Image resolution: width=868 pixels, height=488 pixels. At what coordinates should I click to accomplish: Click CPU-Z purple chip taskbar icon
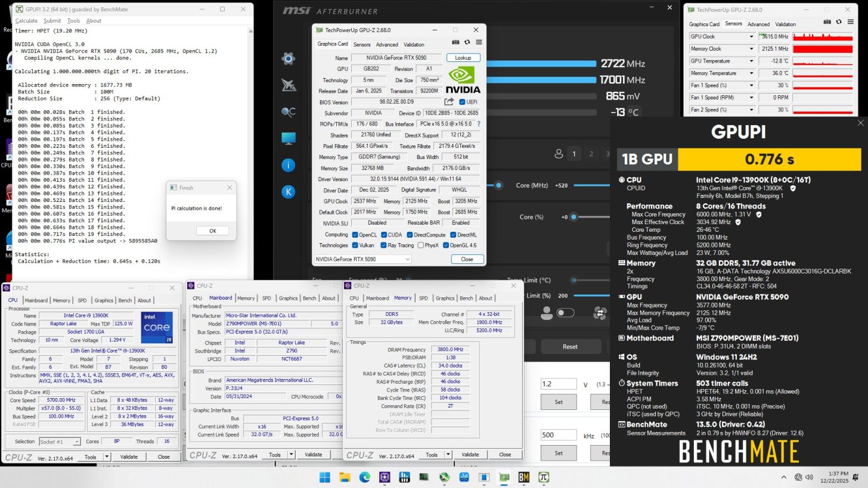pos(385,477)
